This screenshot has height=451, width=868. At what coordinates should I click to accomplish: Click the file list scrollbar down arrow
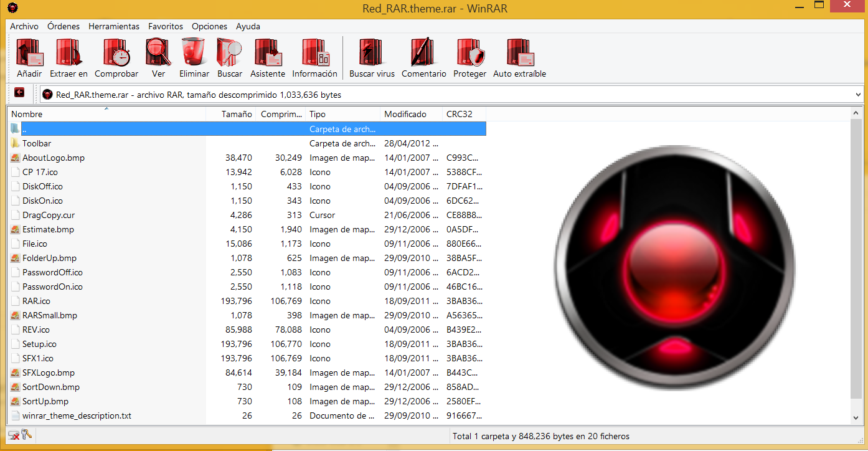[x=856, y=417]
